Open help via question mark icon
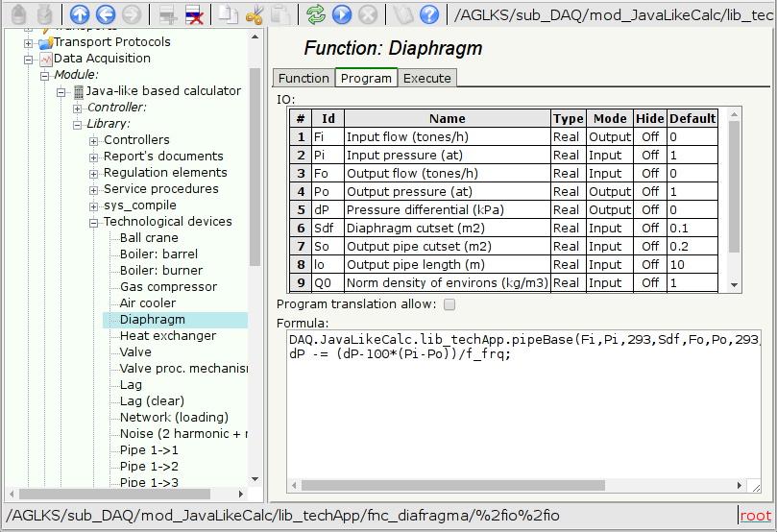 [x=429, y=14]
